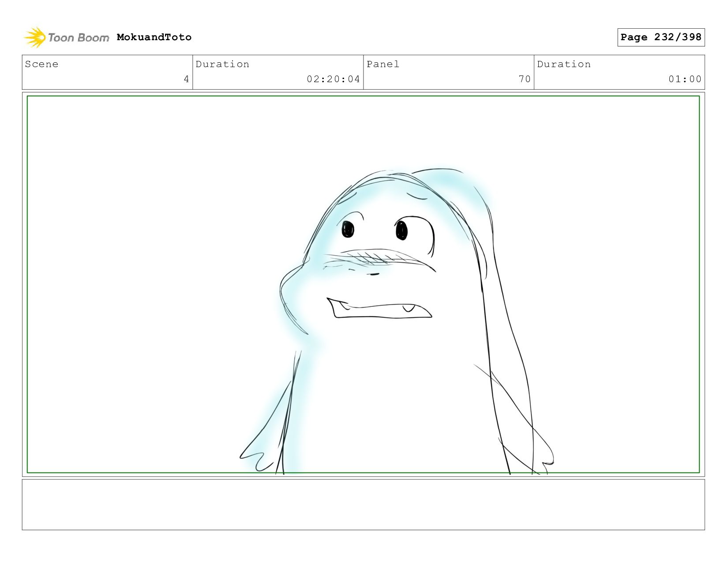Click the empty notes box below panel
The image size is (728, 563).
(x=363, y=504)
